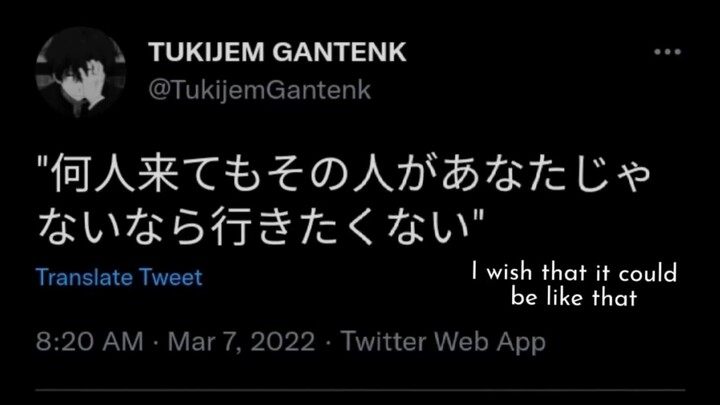This screenshot has width=720, height=405.
Task: Click the 8:20 AM timestamp
Action: pos(89,343)
